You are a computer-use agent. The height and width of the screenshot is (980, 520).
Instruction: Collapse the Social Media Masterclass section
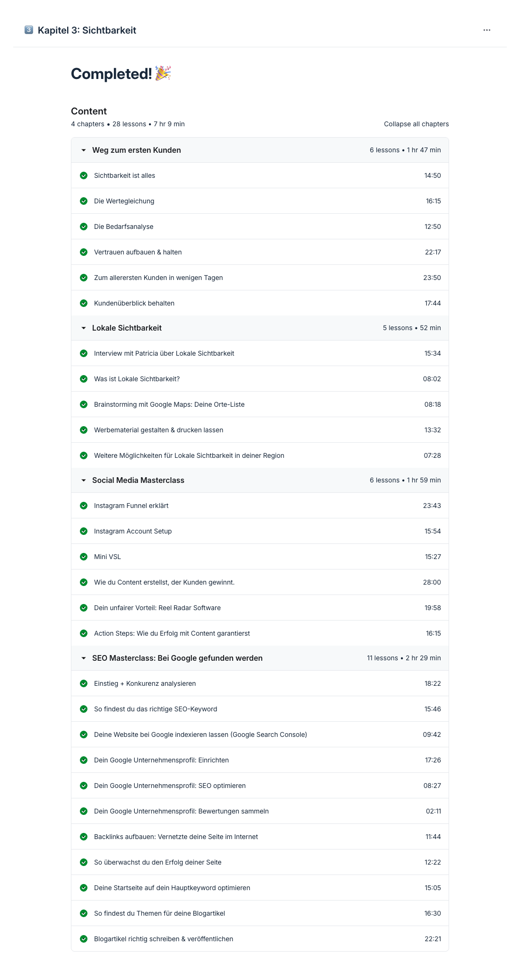(x=260, y=480)
